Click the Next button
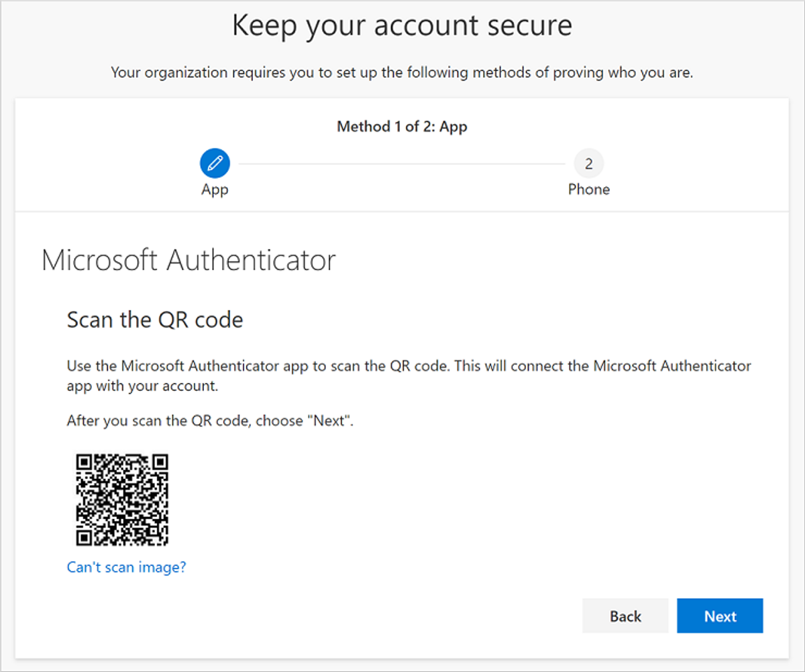This screenshot has width=805, height=672. tap(720, 616)
